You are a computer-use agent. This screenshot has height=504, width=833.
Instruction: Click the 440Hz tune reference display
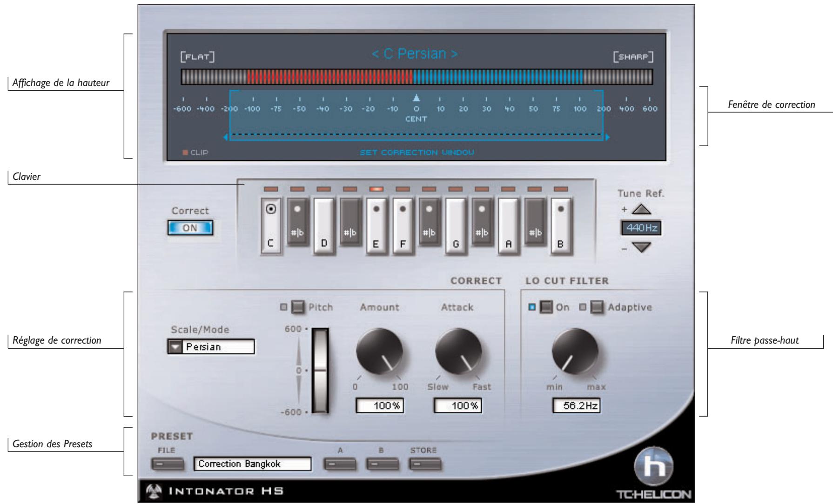point(641,228)
